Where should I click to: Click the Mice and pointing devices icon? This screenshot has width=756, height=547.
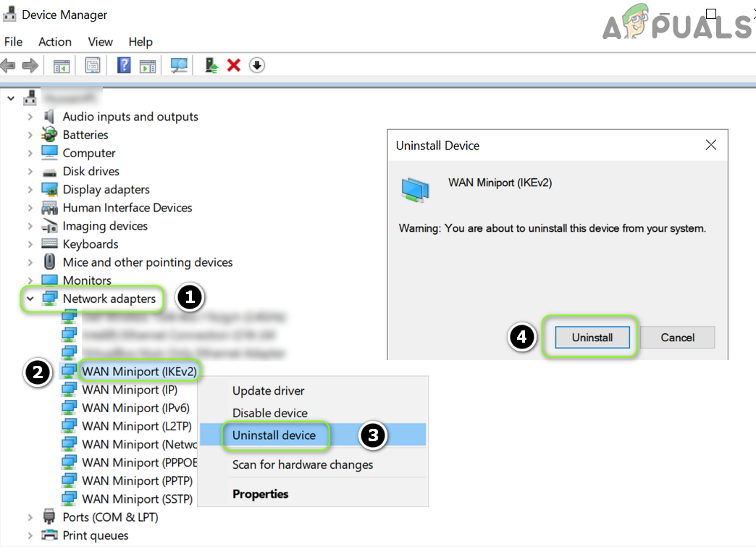point(49,262)
